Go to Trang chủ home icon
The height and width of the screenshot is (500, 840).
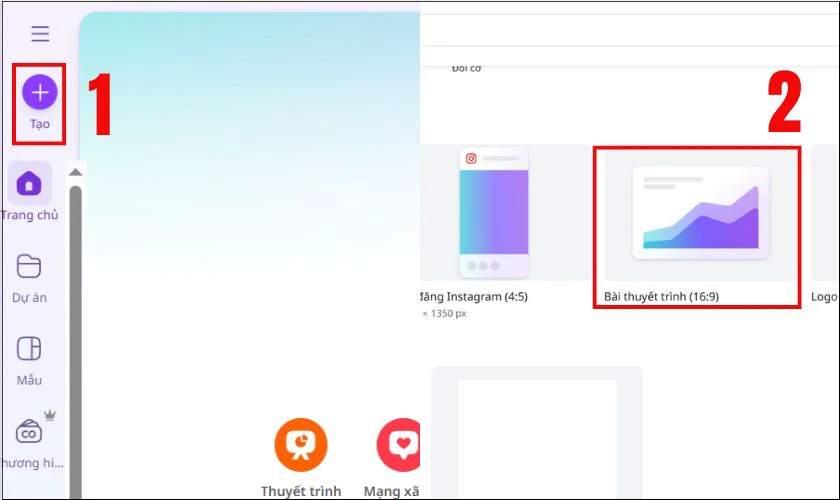coord(29,183)
